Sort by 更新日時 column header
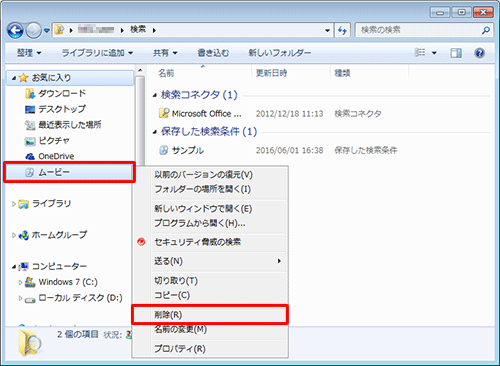This screenshot has width=500, height=366. [x=271, y=73]
